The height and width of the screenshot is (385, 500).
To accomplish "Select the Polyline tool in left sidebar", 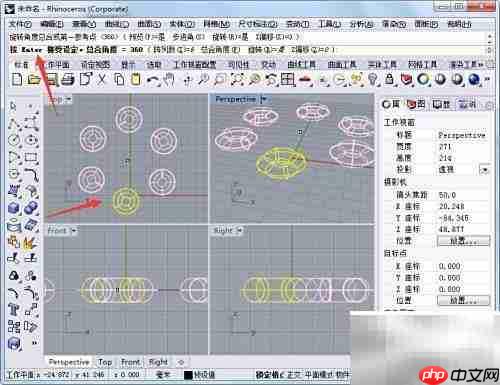I will point(14,123).
